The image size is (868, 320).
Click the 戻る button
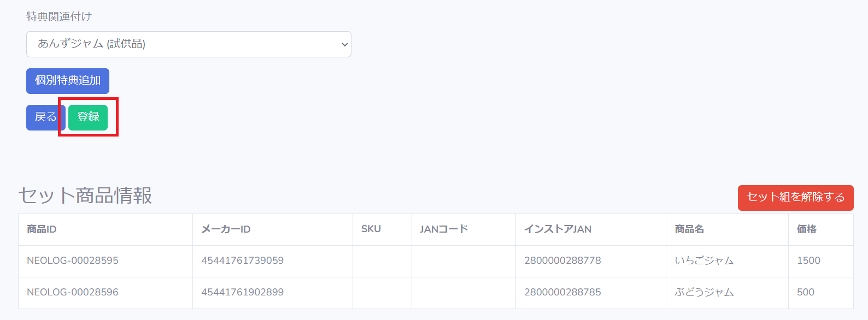click(x=45, y=117)
